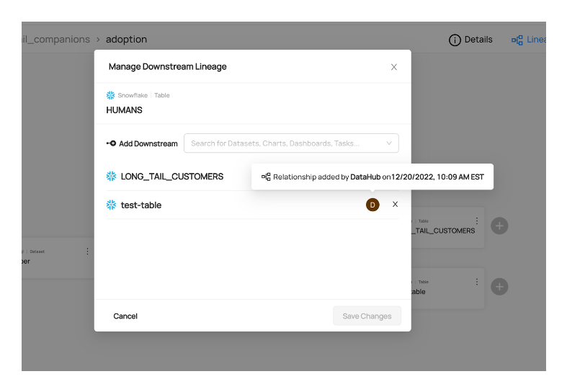The width and height of the screenshot is (567, 392).
Task: Search for Datasets, Charts, Dashboards field
Action: pos(291,143)
